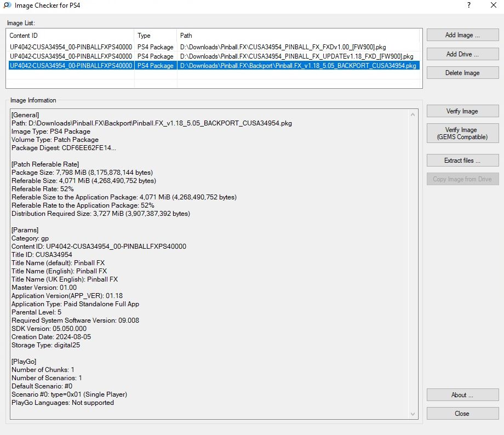Viewport: 504px width, 435px height.
Task: Click the PS4 Package type in second row
Action: [155, 56]
